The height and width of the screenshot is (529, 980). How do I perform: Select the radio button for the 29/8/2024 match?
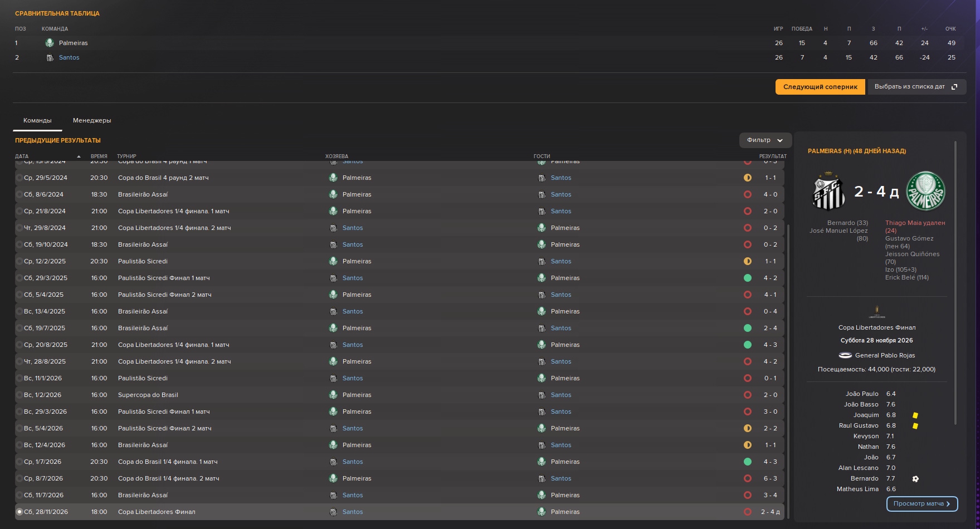click(19, 228)
